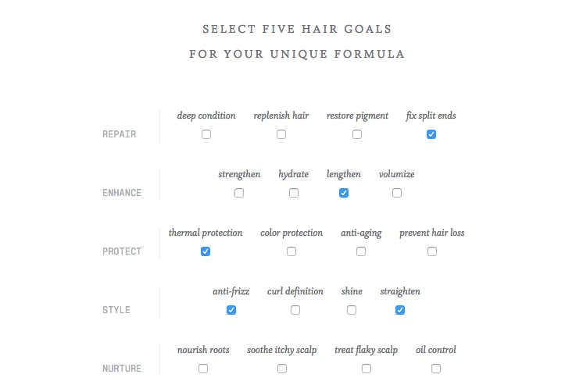Deselect thermal protection
The width and height of the screenshot is (565, 392).
(x=206, y=251)
